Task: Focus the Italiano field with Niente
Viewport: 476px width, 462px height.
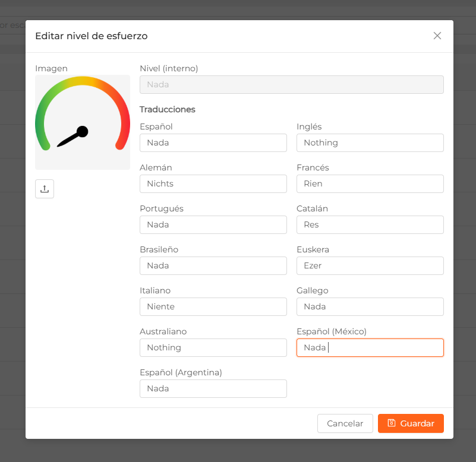Action: [213, 306]
